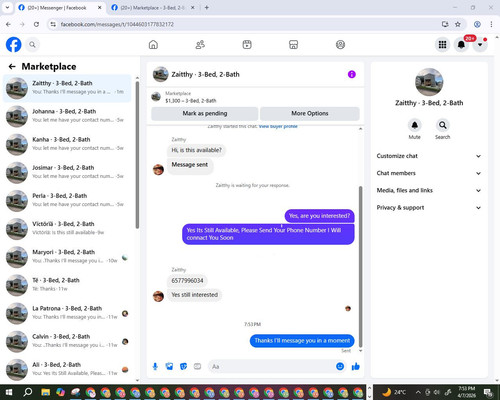The width and height of the screenshot is (500, 400).
Task: Open View buyer profile link
Action: click(x=278, y=126)
